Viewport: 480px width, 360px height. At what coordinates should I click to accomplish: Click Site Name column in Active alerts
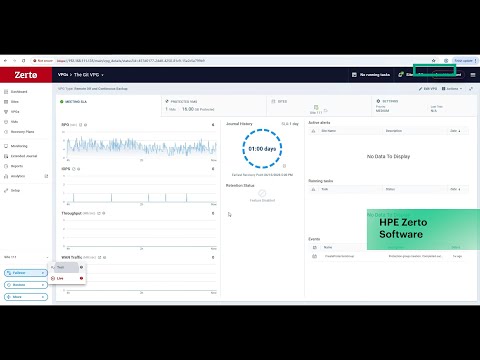[x=329, y=131]
